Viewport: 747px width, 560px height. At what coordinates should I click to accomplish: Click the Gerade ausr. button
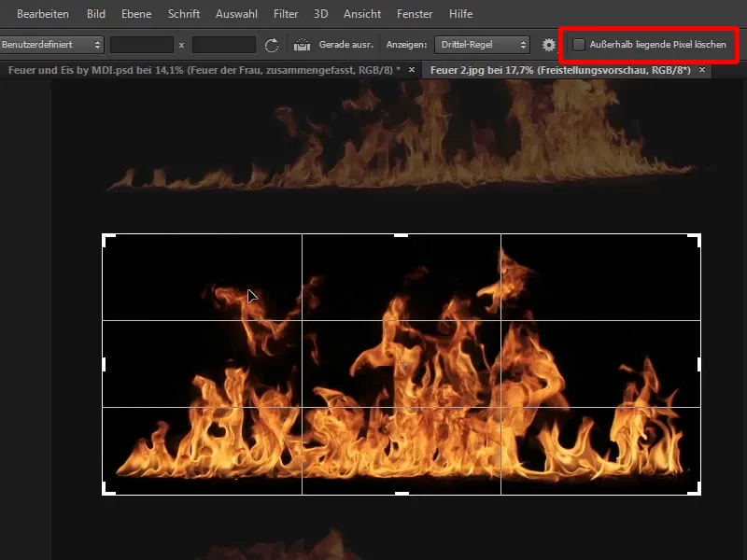coord(345,44)
